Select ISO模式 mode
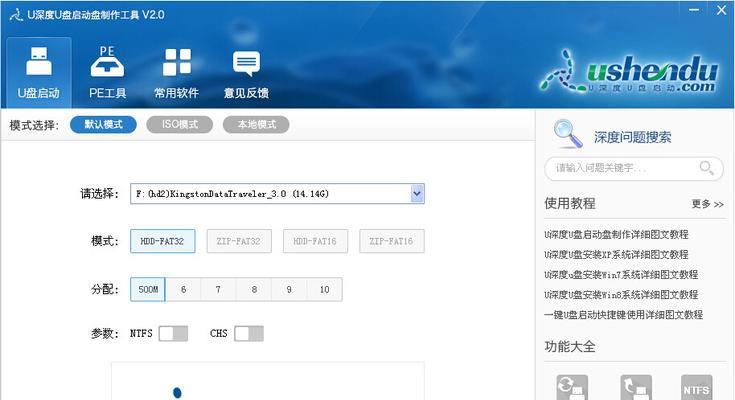735x400 pixels. 180,125
